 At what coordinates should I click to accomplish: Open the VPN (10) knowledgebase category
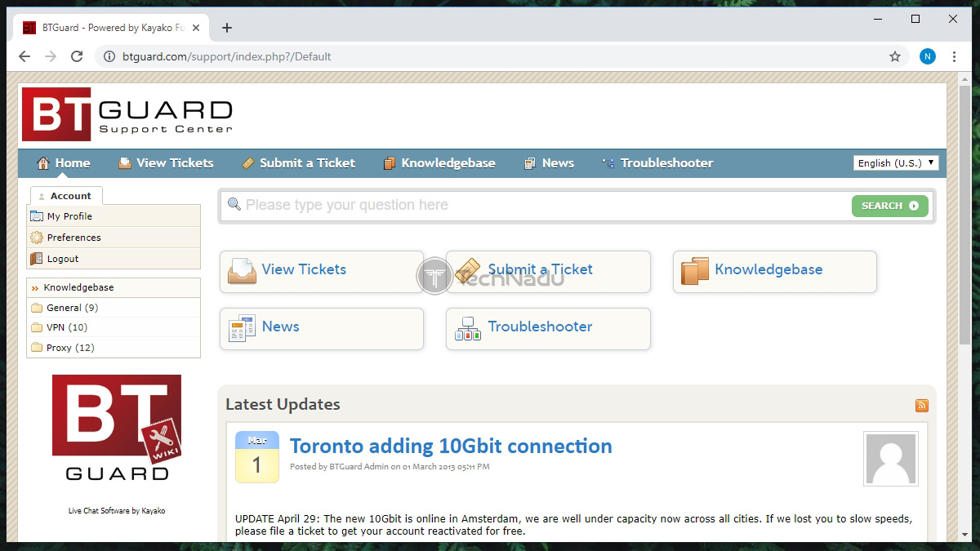coord(66,327)
